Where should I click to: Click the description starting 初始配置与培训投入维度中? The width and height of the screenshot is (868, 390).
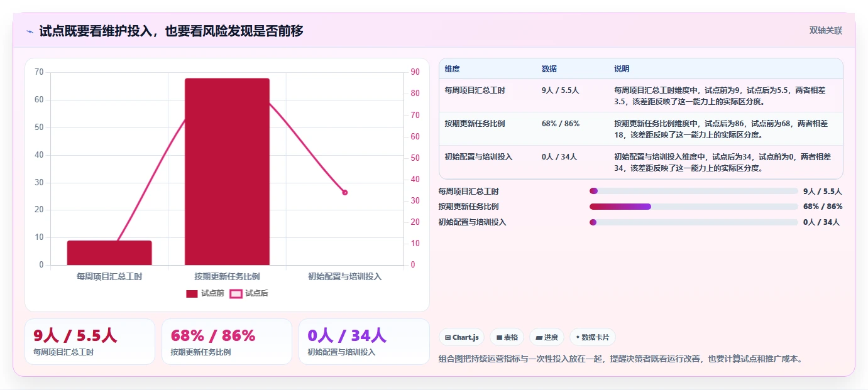pyautogui.click(x=723, y=163)
